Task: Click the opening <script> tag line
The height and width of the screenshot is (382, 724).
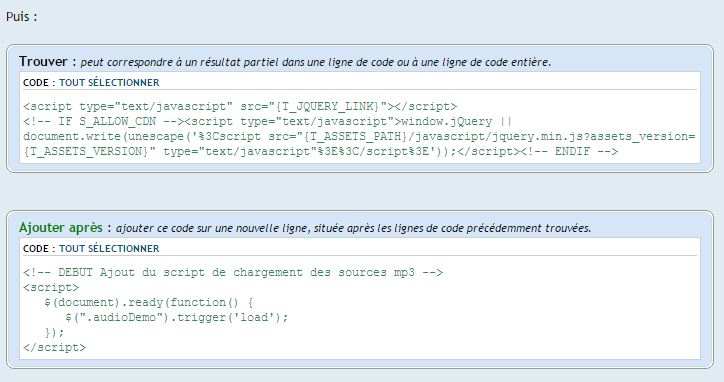Action: pyautogui.click(x=51, y=287)
